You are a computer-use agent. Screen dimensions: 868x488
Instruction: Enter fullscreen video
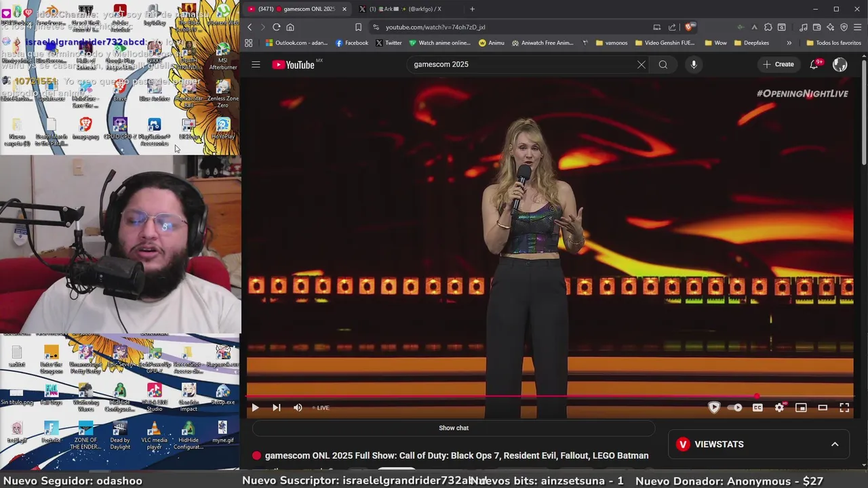click(844, 407)
